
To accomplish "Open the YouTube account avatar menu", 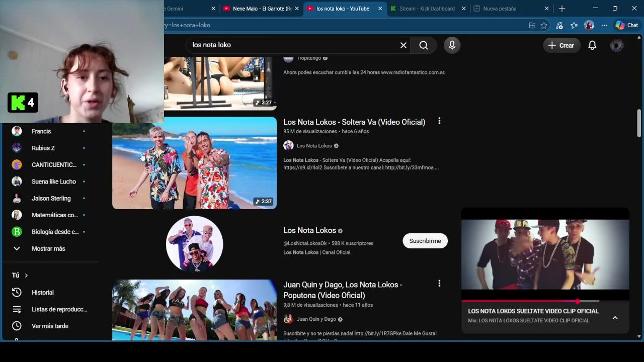I will point(617,45).
